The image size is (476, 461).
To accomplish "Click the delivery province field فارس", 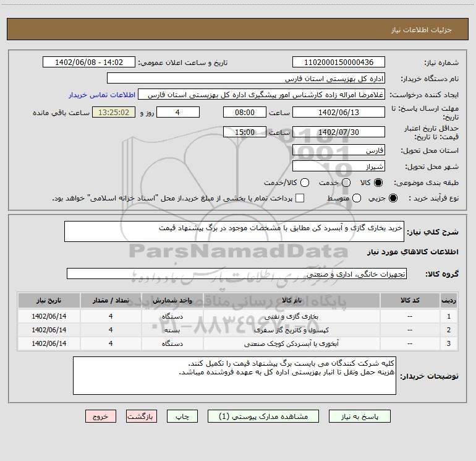I will point(339,150).
